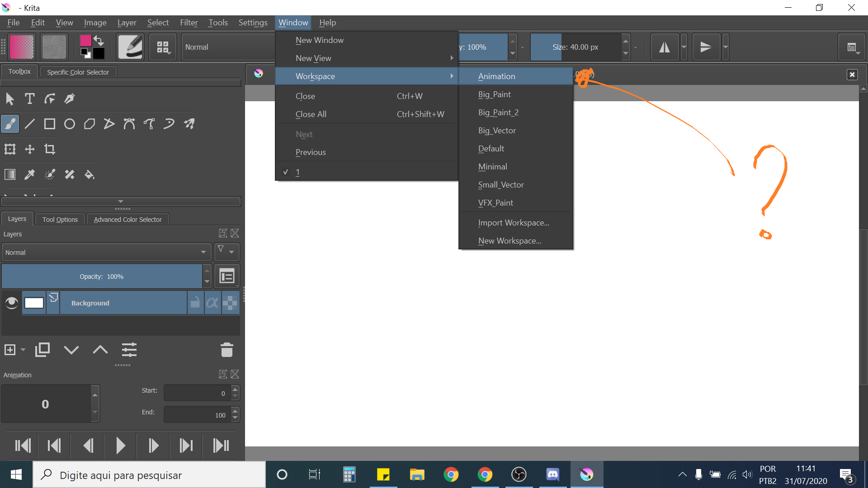
Task: Toggle lock on Background layer
Action: click(x=195, y=303)
